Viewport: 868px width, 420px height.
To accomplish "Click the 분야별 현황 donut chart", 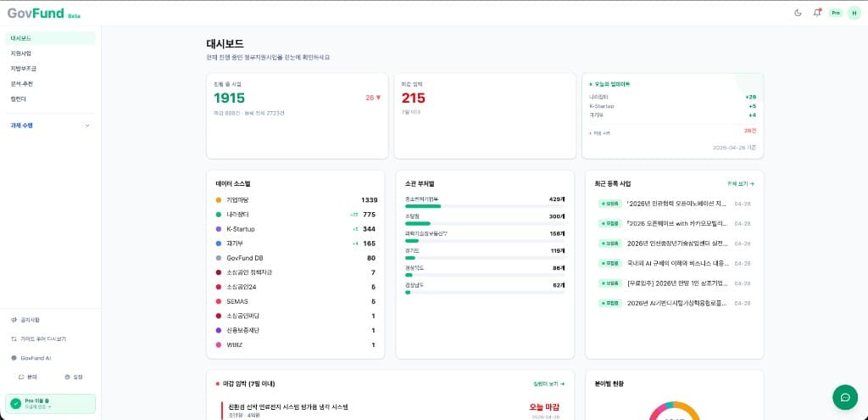I will tap(674, 411).
